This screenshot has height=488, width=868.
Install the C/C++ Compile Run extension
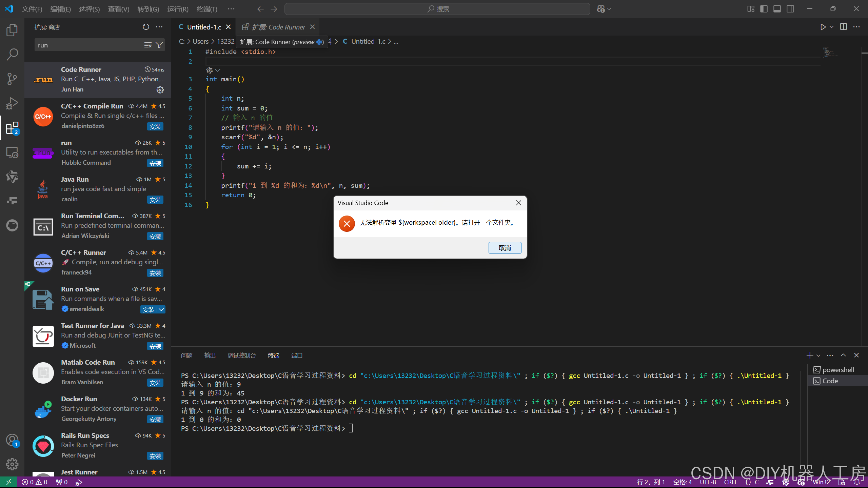pyautogui.click(x=155, y=126)
